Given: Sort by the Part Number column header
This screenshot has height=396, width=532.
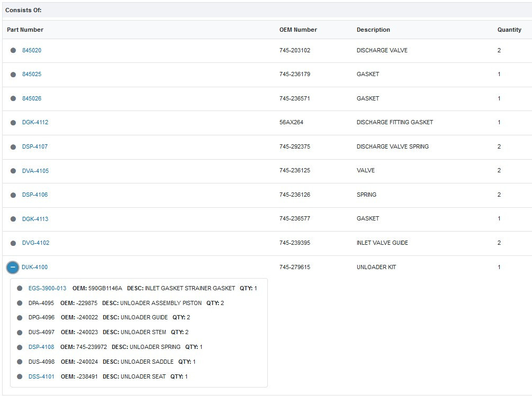Looking at the screenshot, I should point(25,30).
